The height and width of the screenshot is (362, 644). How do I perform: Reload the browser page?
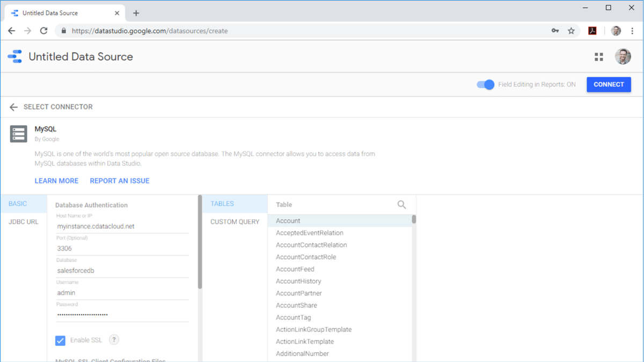tap(44, 31)
